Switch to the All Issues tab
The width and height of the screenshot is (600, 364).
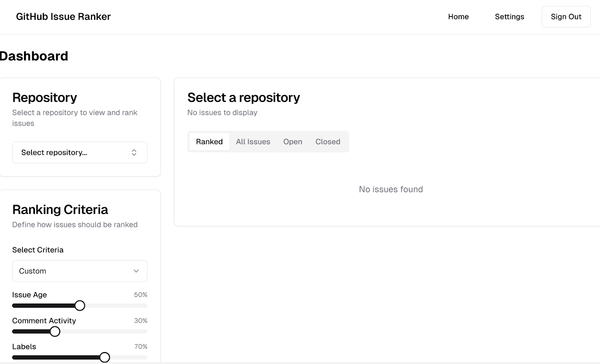(253, 142)
